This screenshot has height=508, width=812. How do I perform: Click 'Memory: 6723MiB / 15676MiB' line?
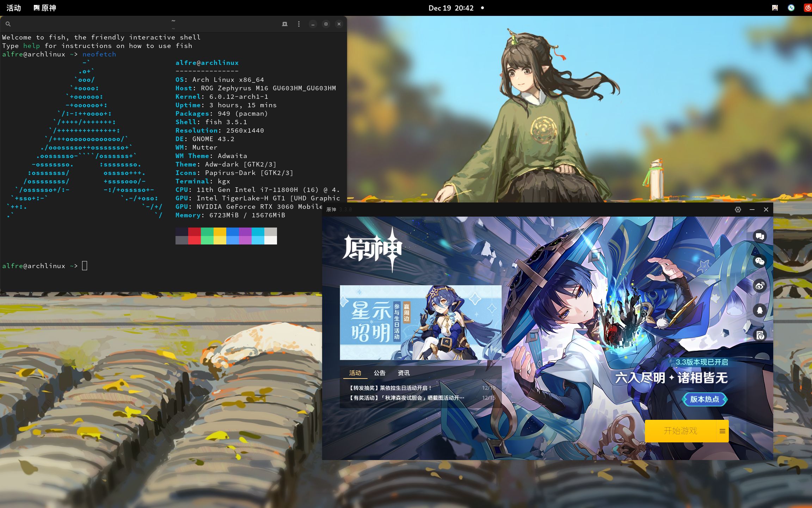pyautogui.click(x=230, y=215)
